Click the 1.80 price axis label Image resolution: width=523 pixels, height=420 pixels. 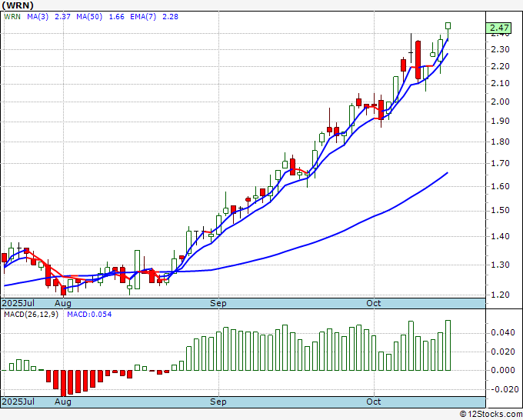coord(501,142)
